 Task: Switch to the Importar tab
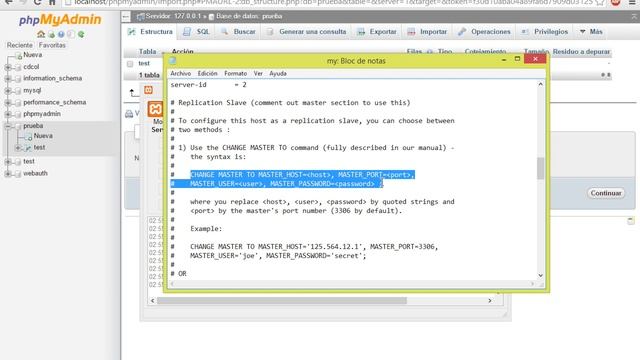tap(427, 32)
